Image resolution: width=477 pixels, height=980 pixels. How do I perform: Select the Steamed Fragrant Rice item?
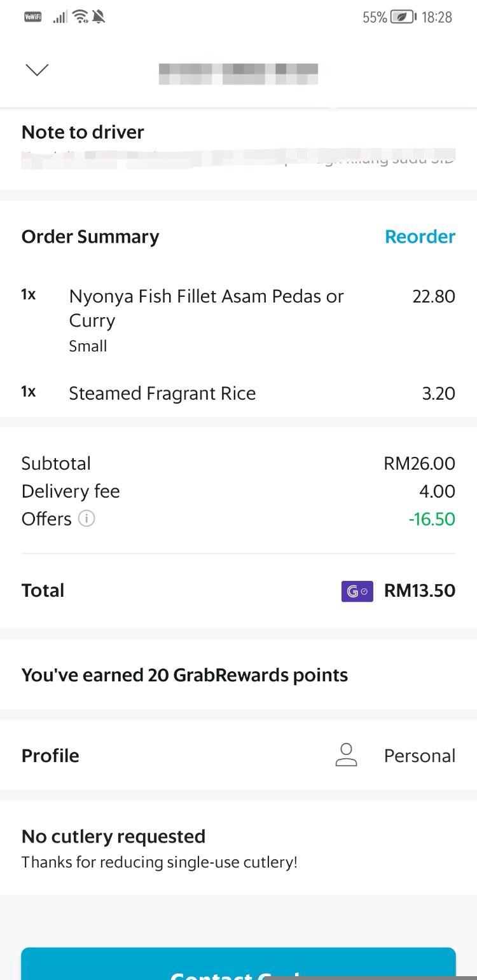tap(162, 393)
